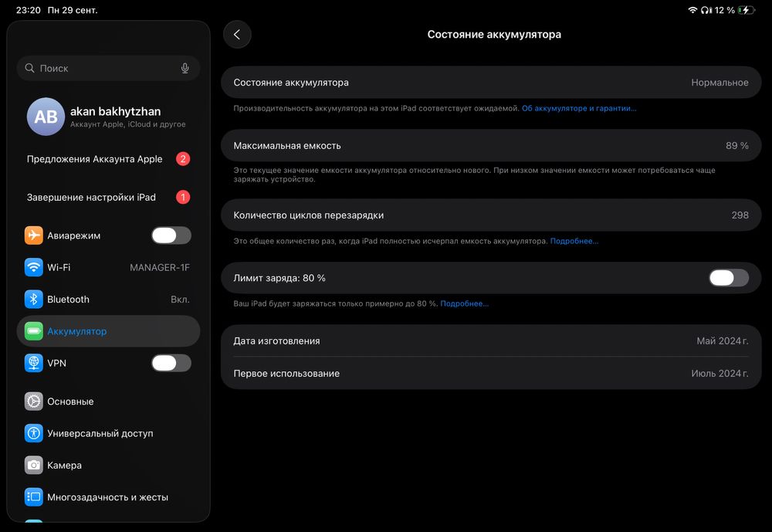Tap the Bluetooth icon in the sidebar

[x=33, y=300]
